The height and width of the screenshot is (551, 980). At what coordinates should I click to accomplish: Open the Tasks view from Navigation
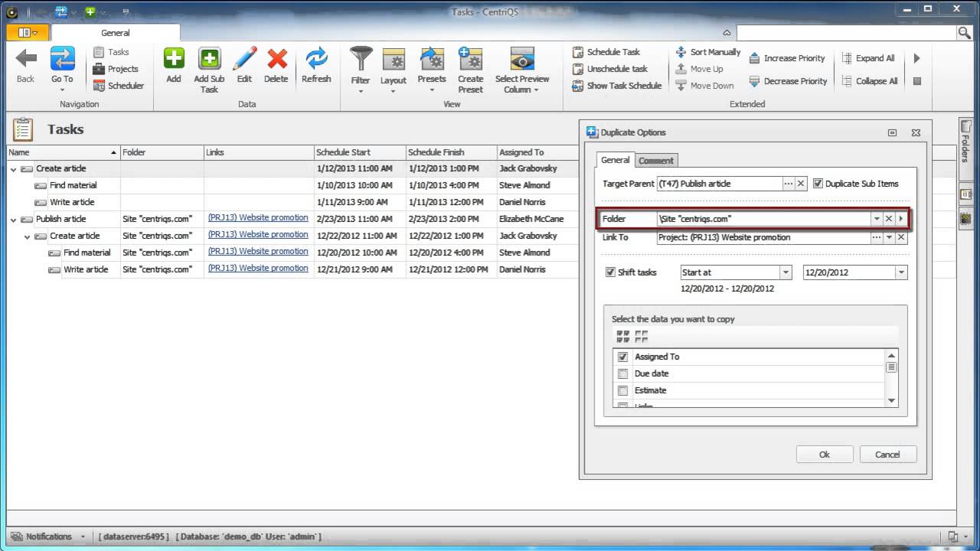pos(111,52)
